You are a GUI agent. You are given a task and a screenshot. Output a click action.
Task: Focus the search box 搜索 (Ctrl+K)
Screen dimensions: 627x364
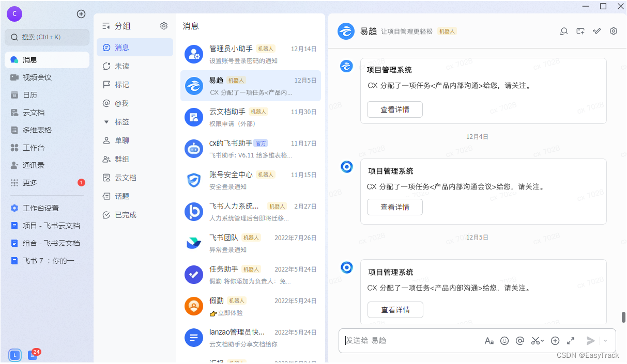pos(47,37)
